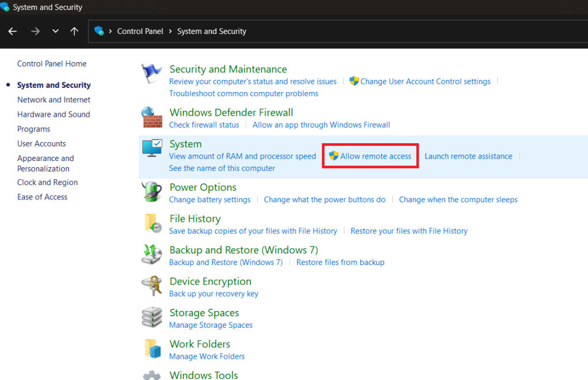Click the Work Folders icon
The height and width of the screenshot is (380, 588).
point(152,348)
